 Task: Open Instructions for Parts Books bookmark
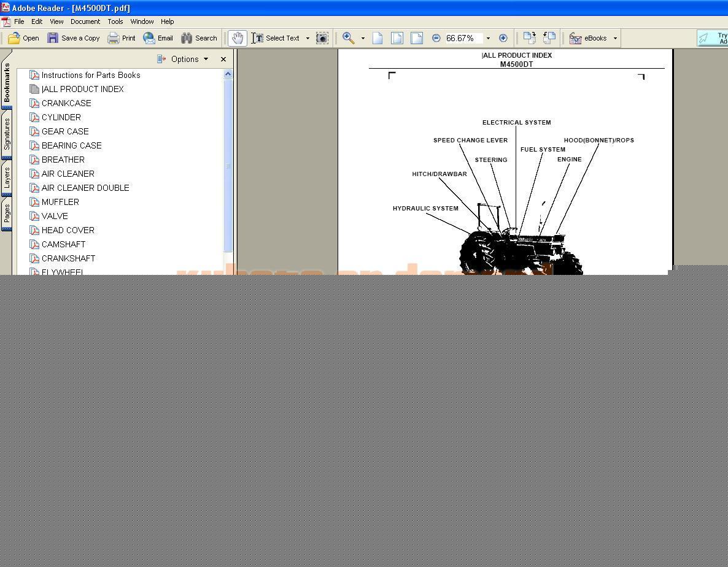click(x=85, y=75)
